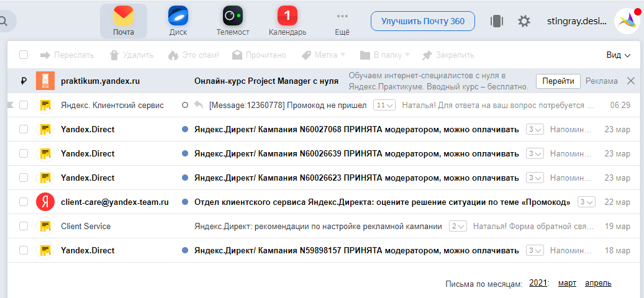This screenshot has height=298, width=644.
Task: Close the praktikum.yandex.ru ad banner
Action: 631,81
